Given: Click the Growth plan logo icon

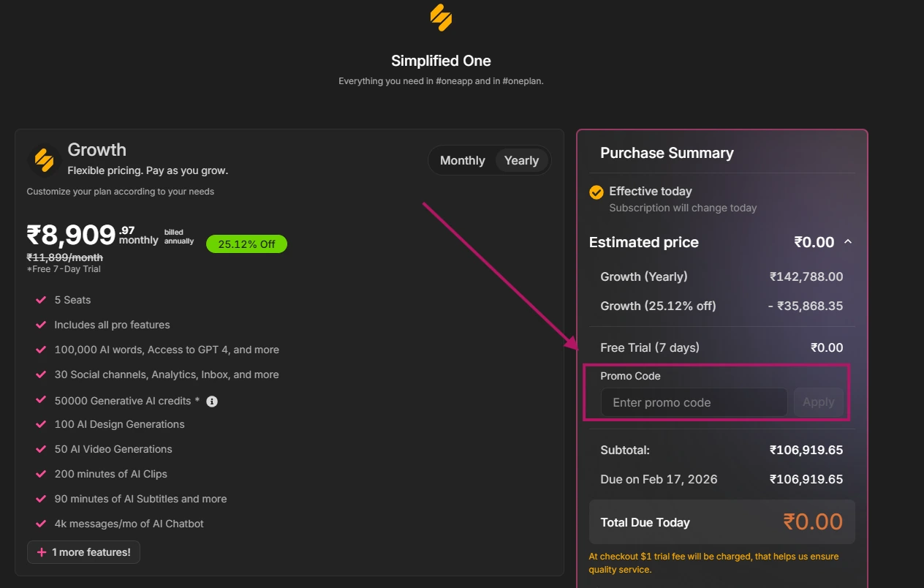Looking at the screenshot, I should coord(42,159).
